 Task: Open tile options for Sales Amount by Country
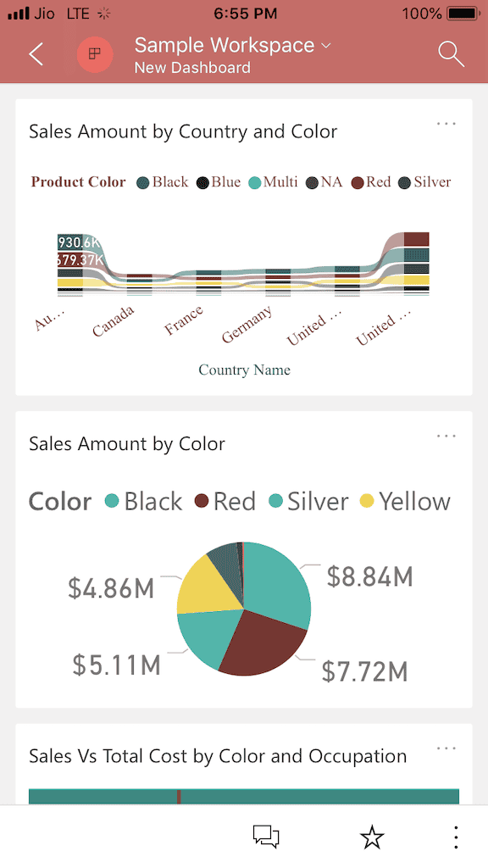pyautogui.click(x=446, y=123)
